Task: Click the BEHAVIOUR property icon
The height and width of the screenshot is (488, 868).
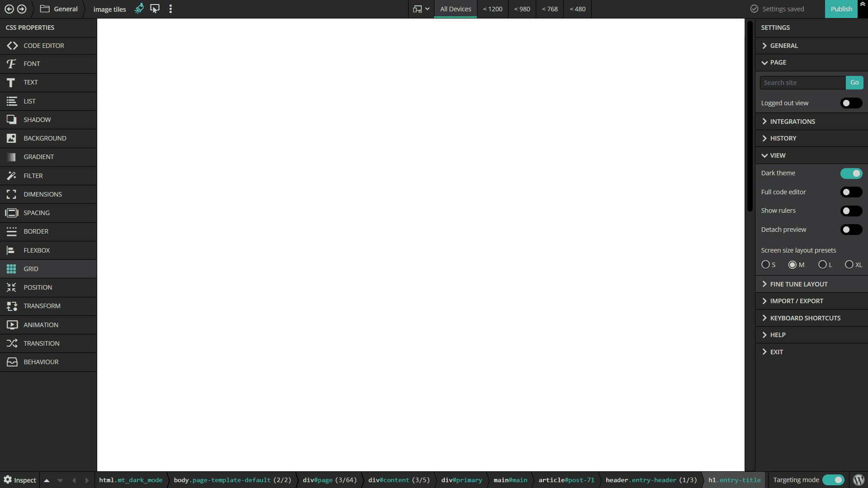Action: [x=11, y=361]
